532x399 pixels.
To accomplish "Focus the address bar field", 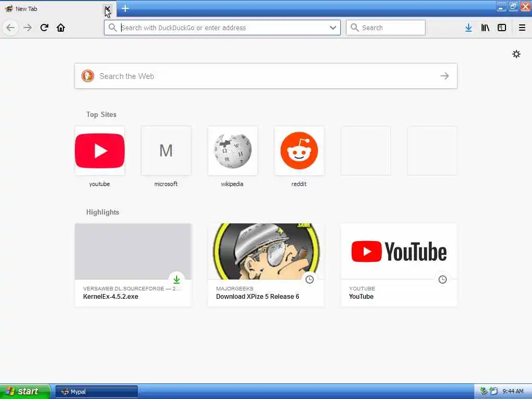I will (222, 28).
